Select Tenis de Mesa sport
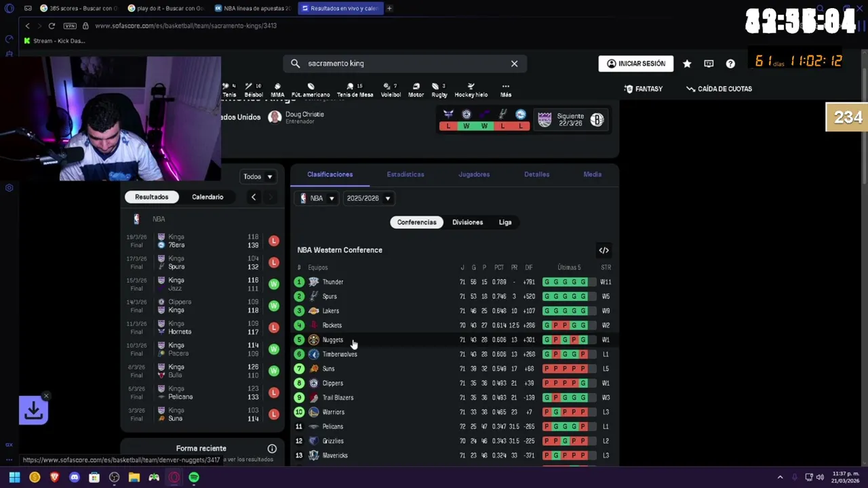 pyautogui.click(x=355, y=90)
